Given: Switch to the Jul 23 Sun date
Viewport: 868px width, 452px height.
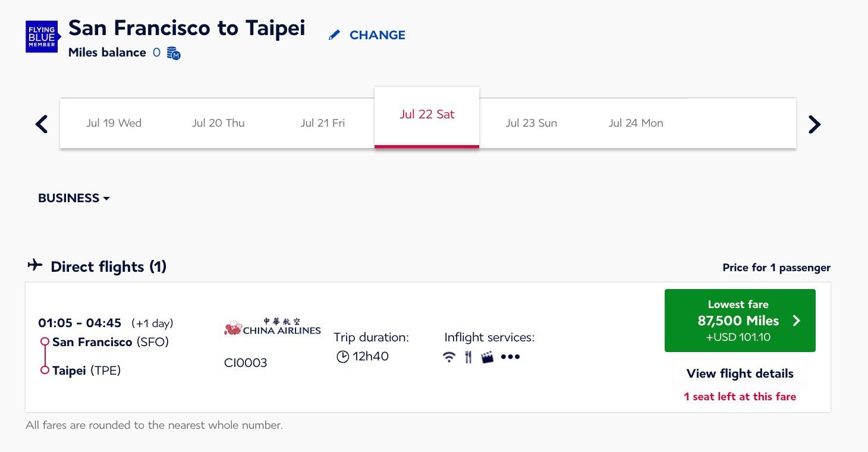Looking at the screenshot, I should 531,123.
